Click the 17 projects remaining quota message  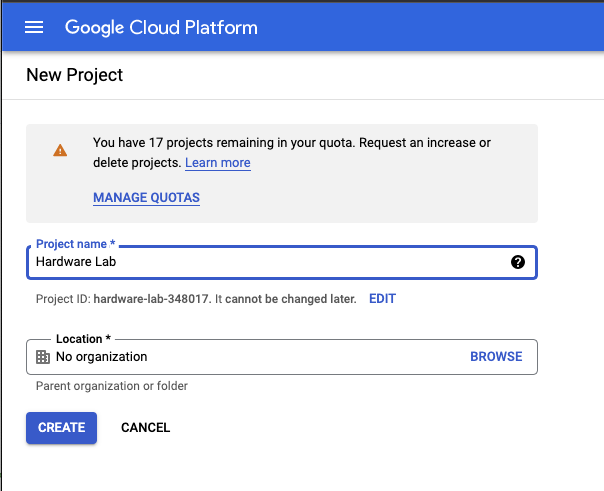click(291, 143)
